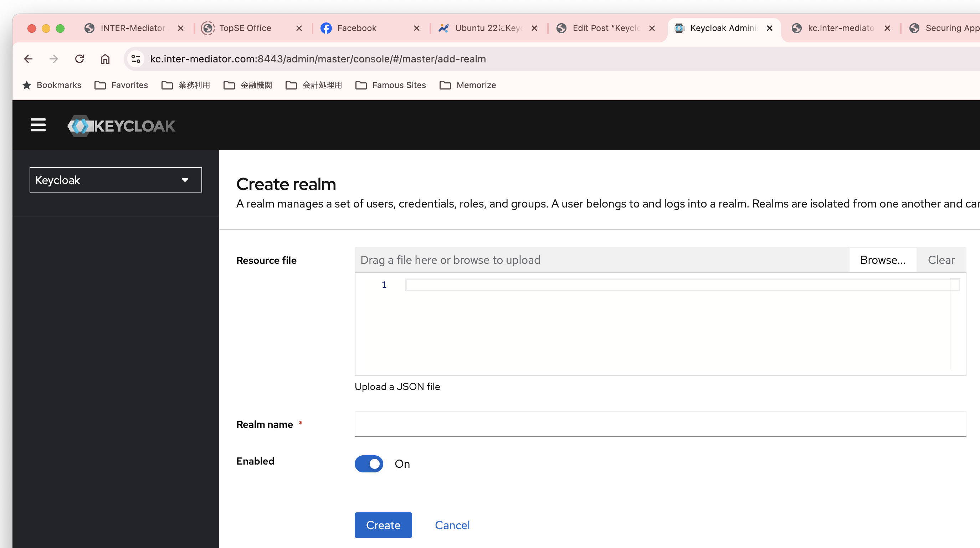Click the Keycloak logo

tap(121, 126)
